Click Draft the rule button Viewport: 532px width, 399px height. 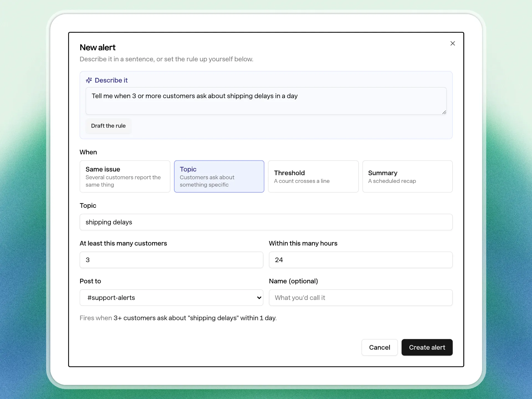(x=108, y=126)
